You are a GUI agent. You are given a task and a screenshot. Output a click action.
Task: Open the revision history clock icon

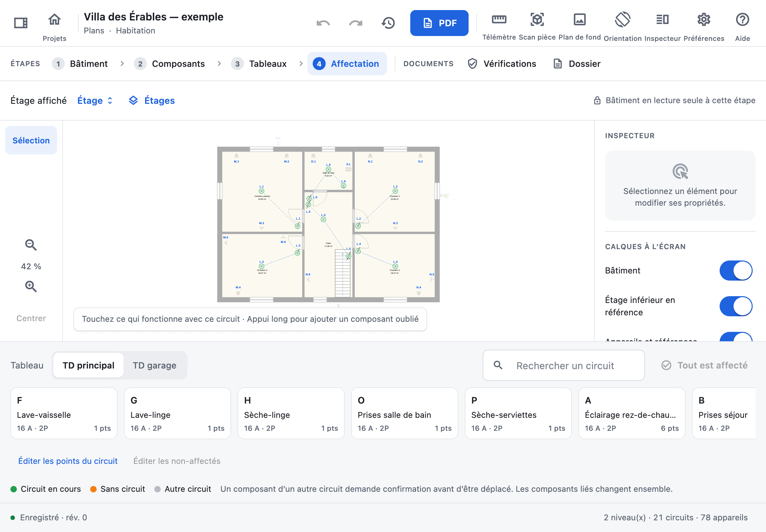(x=388, y=23)
